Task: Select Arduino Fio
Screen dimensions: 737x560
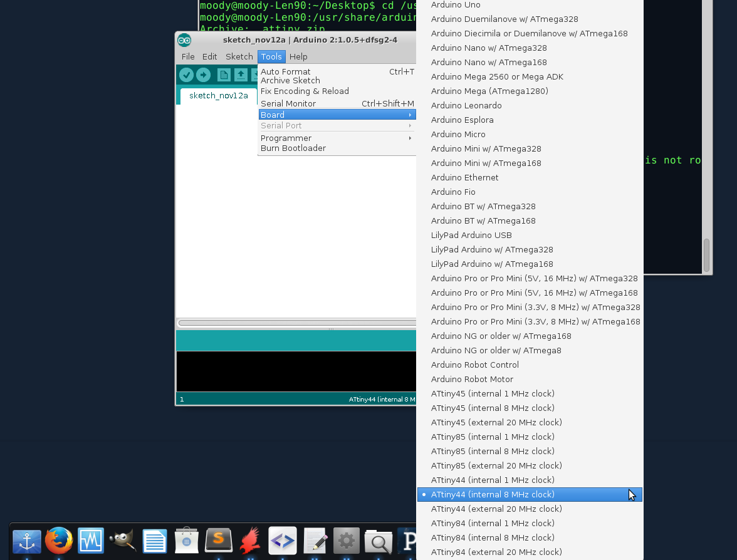Action: tap(530, 192)
